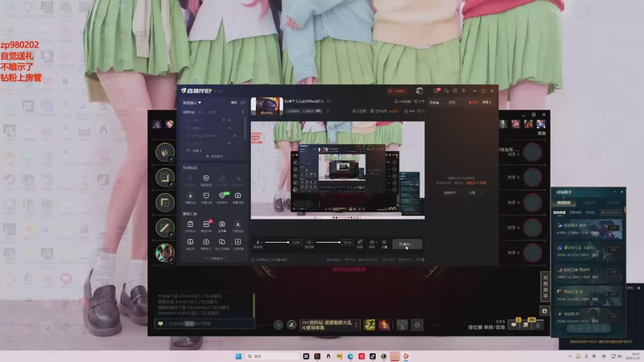Select the second pick slot in League client
This screenshot has width=644, height=362.
point(165,177)
